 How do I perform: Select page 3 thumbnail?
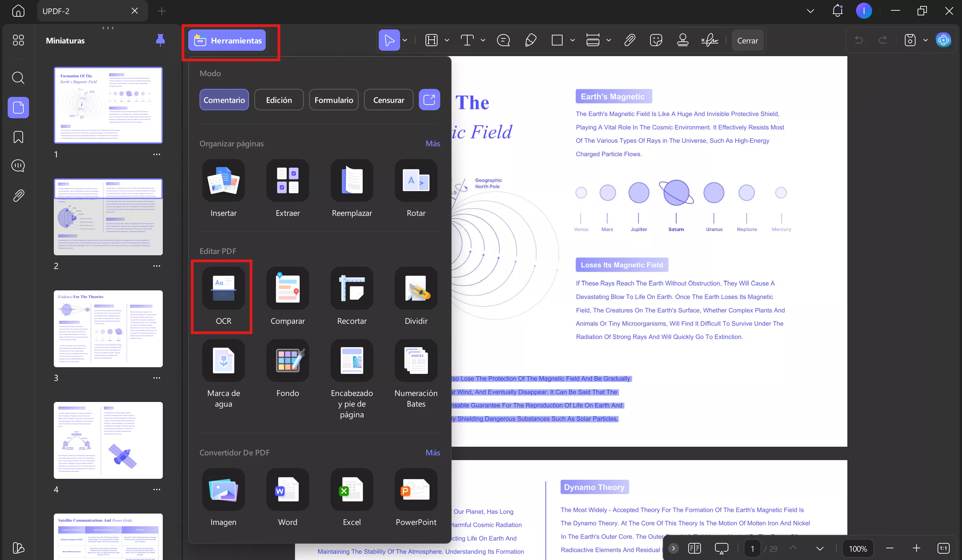click(x=108, y=328)
